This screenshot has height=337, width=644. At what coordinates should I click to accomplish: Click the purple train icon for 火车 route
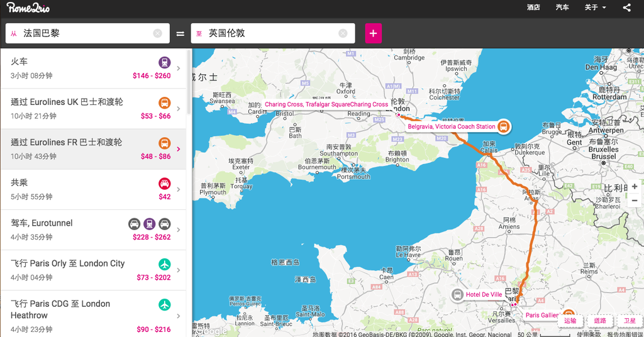pos(164,62)
